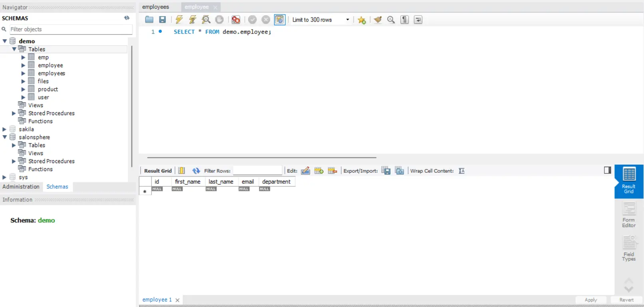Execute the SQL query with lightning bolt
This screenshot has height=307, width=644.
pos(179,20)
